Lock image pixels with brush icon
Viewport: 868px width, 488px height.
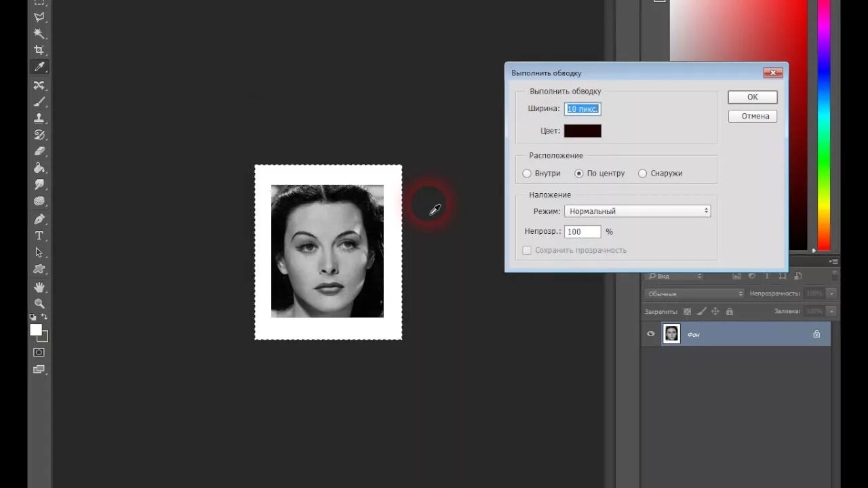[701, 311]
